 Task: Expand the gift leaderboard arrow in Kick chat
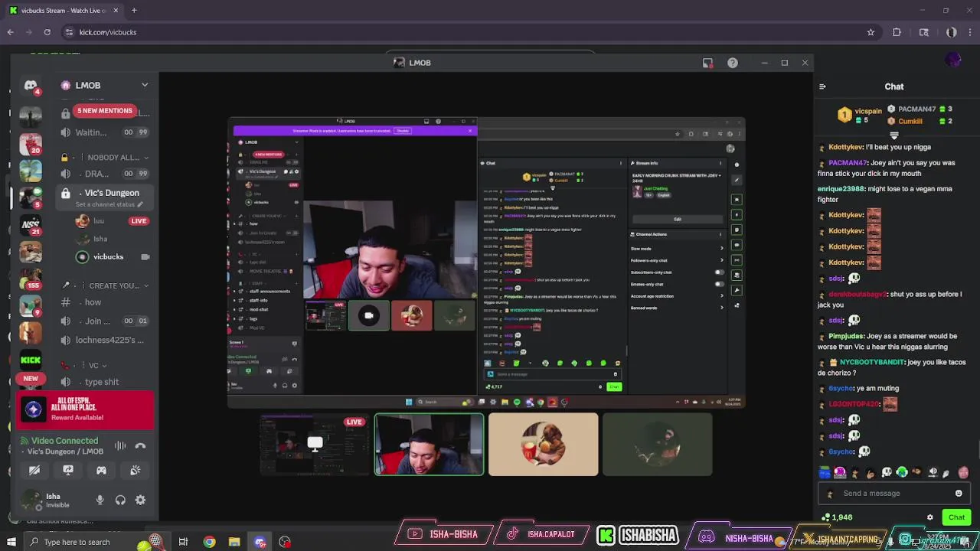(x=893, y=135)
